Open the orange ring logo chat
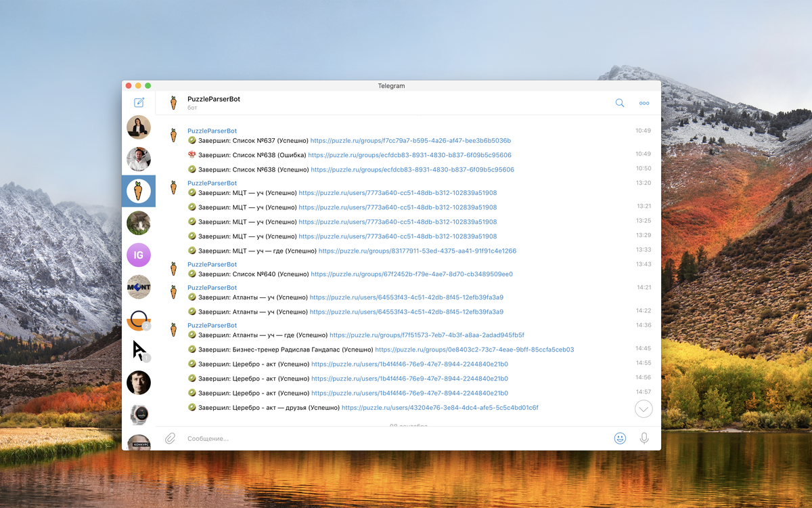Image resolution: width=812 pixels, height=508 pixels. tap(139, 319)
